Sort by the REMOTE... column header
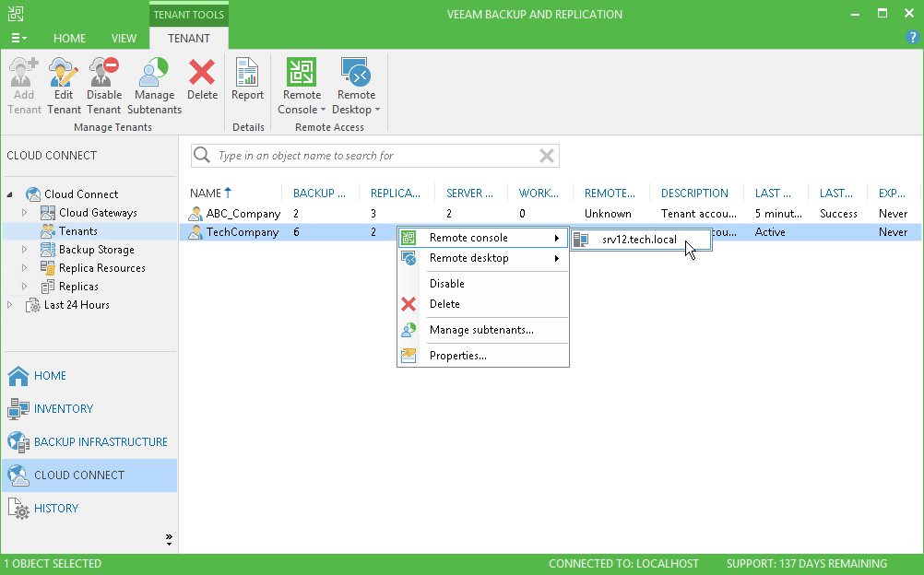This screenshot has width=924, height=575. pyautogui.click(x=610, y=194)
